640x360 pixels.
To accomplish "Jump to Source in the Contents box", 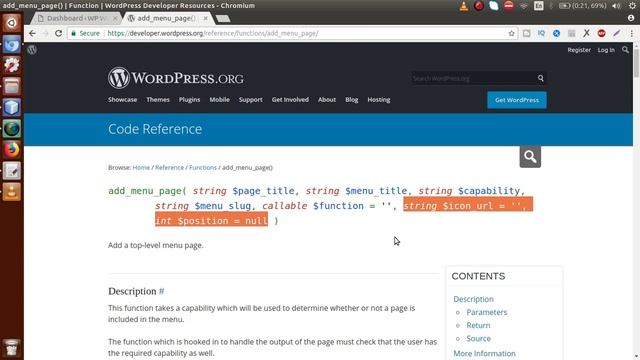I will click(x=479, y=338).
